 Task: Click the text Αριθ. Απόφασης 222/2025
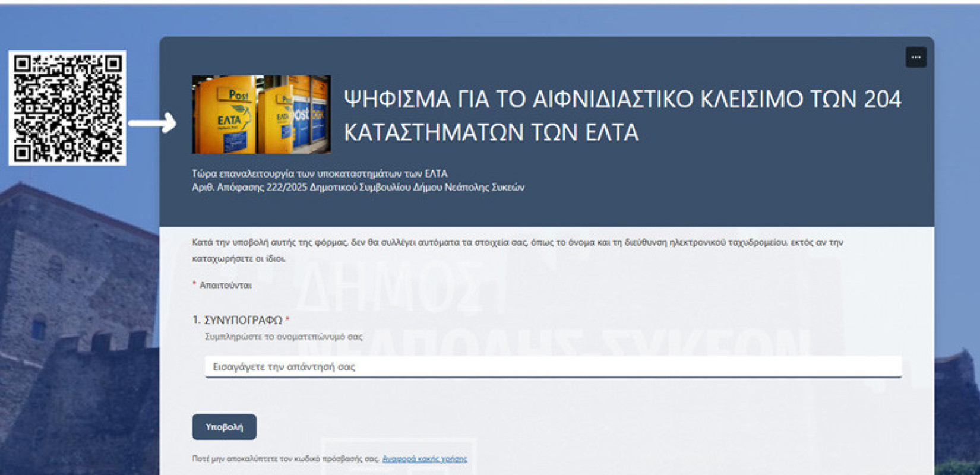point(249,187)
